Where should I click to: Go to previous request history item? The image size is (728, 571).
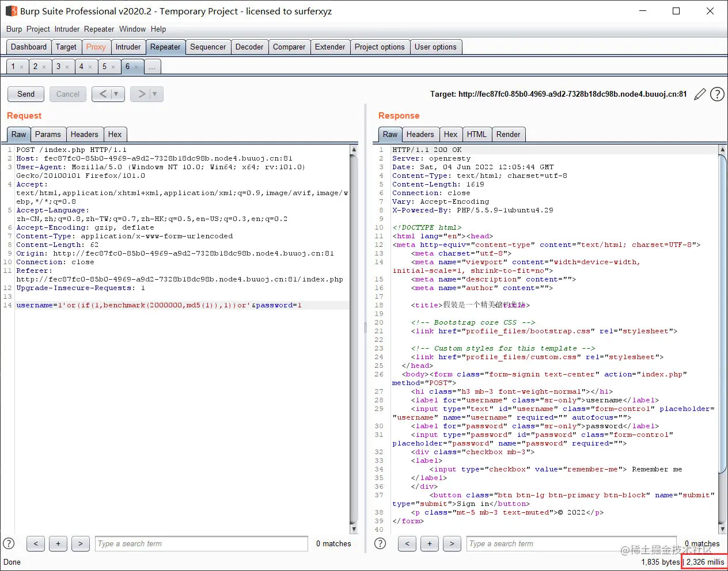pyautogui.click(x=102, y=94)
